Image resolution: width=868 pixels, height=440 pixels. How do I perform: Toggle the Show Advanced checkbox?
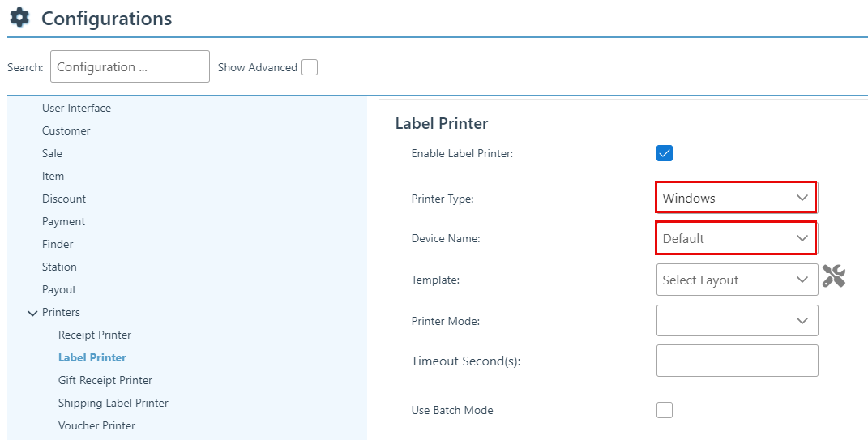tap(310, 67)
